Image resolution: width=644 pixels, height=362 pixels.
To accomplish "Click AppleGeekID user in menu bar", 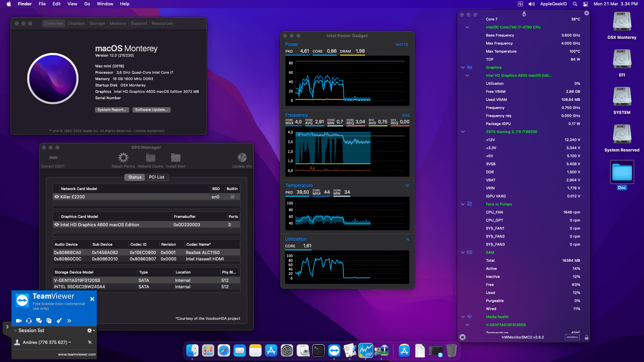I will 553,4.
